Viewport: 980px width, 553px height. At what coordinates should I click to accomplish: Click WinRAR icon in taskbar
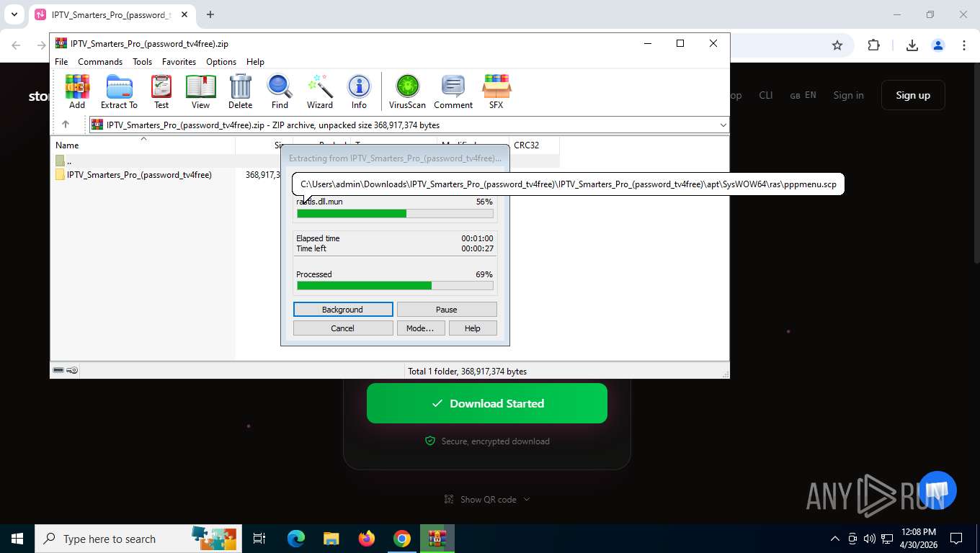coord(437,539)
